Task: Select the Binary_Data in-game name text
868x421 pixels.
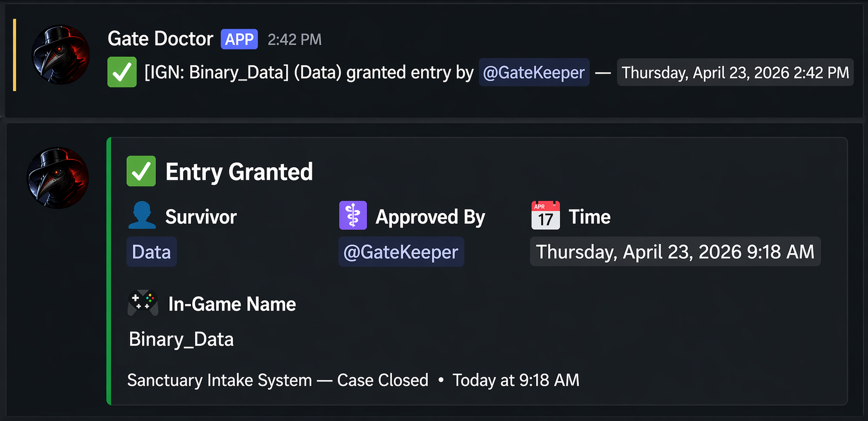Action: pos(181,339)
